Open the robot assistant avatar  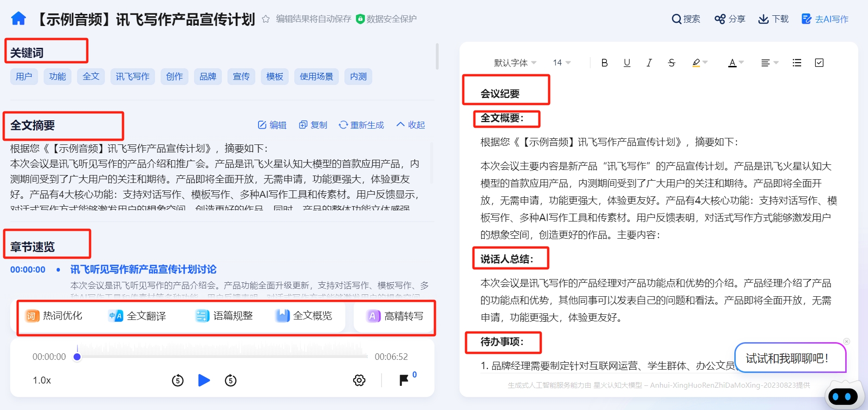[843, 396]
